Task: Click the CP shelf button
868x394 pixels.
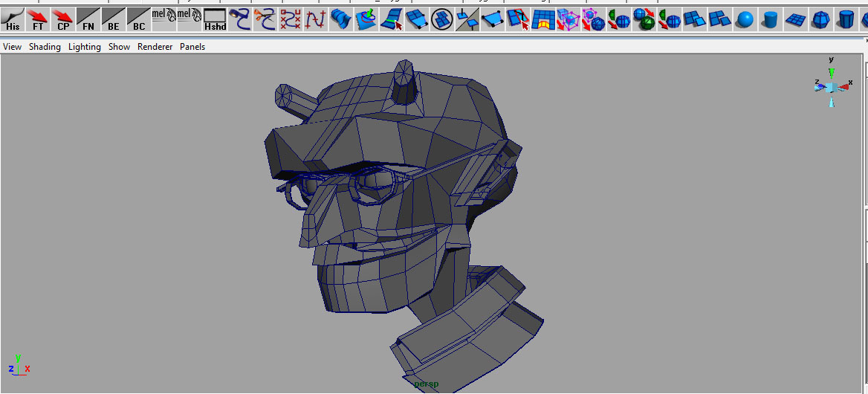Action: pos(63,19)
